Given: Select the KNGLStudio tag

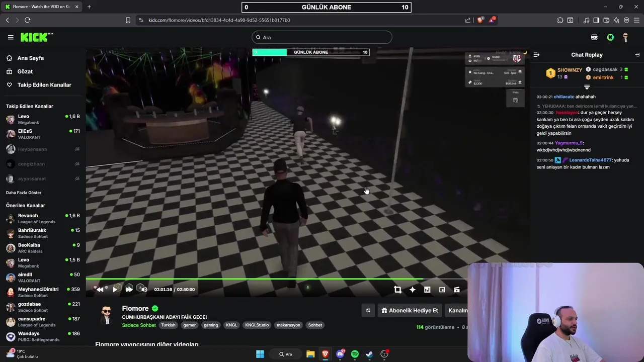Looking at the screenshot, I should click(257, 325).
